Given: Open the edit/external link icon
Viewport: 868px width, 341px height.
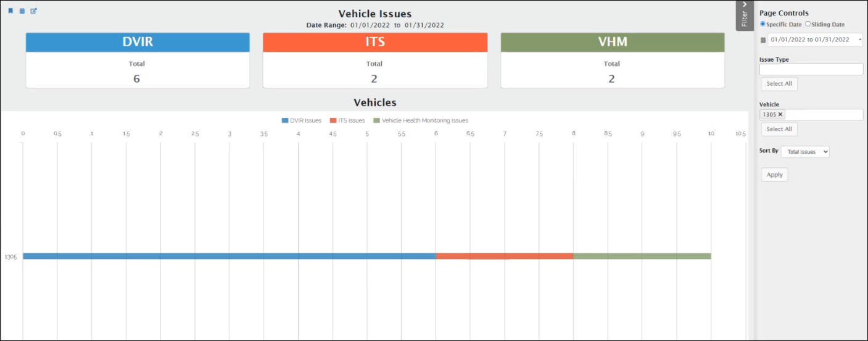Looking at the screenshot, I should pyautogui.click(x=34, y=11).
